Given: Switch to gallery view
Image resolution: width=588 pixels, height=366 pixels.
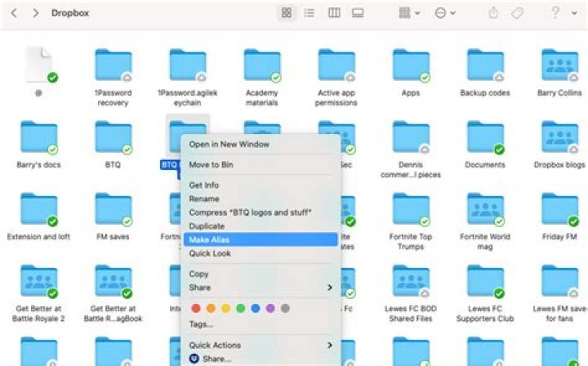Looking at the screenshot, I should pos(358,13).
